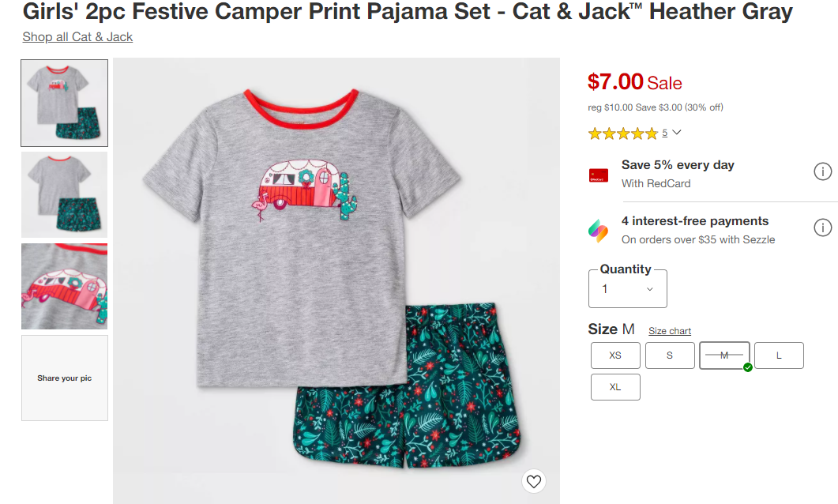
Task: View the second pajama thumbnail image
Action: coord(65,194)
